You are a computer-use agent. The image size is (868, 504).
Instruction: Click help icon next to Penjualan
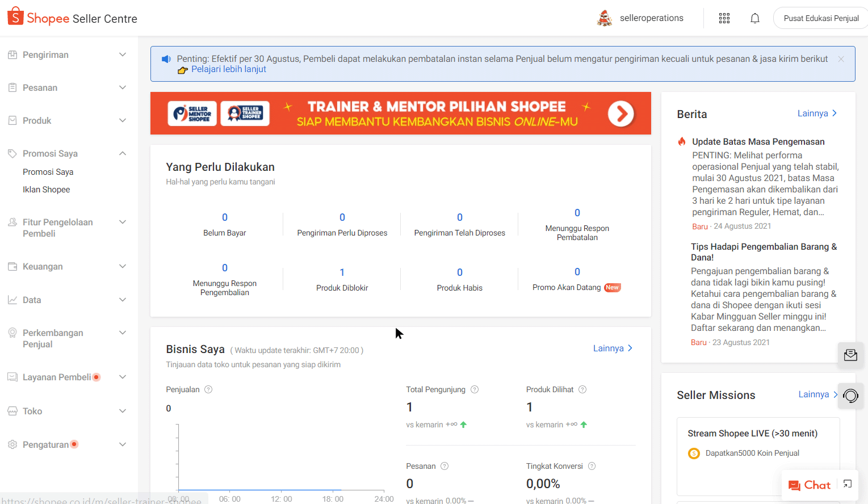pos(208,389)
